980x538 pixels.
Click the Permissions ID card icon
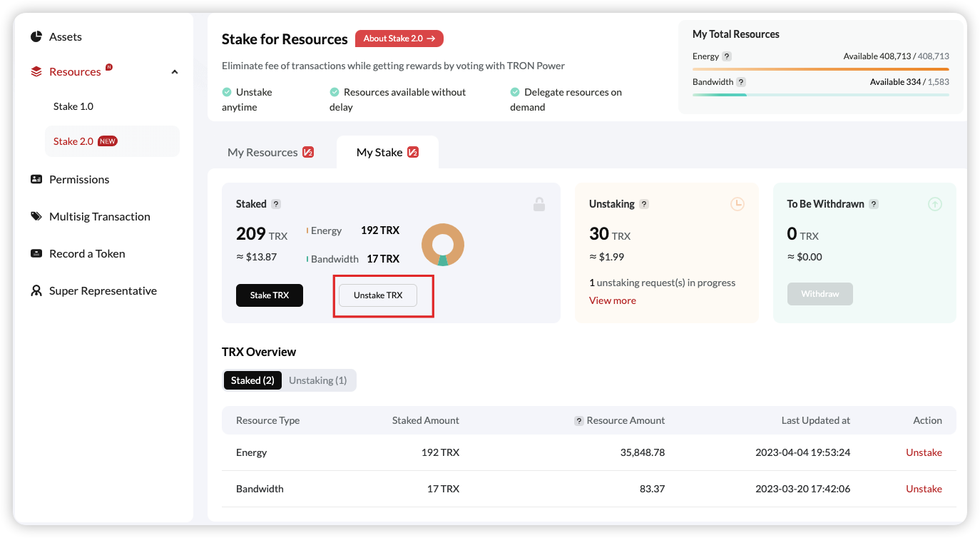(36, 179)
